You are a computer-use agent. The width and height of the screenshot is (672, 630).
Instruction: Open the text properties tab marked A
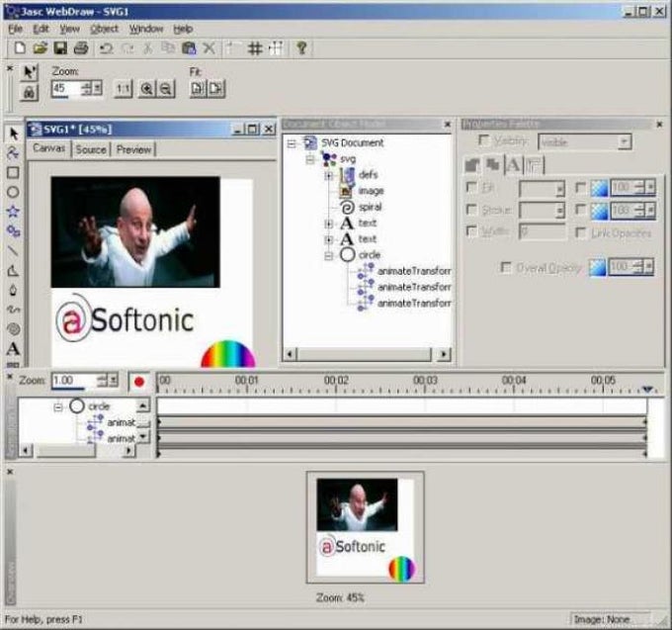(x=514, y=165)
